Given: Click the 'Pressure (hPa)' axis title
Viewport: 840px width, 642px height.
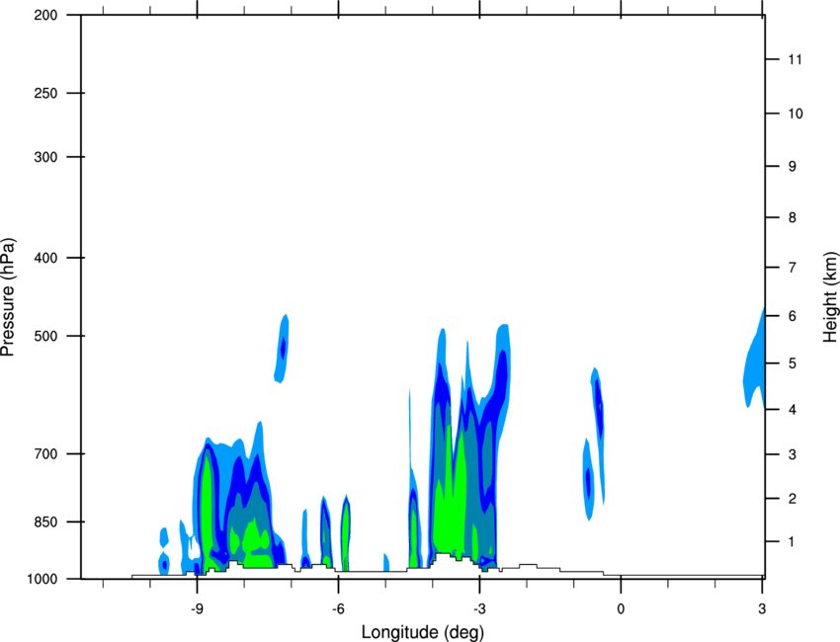Looking at the screenshot, I should [x=8, y=297].
